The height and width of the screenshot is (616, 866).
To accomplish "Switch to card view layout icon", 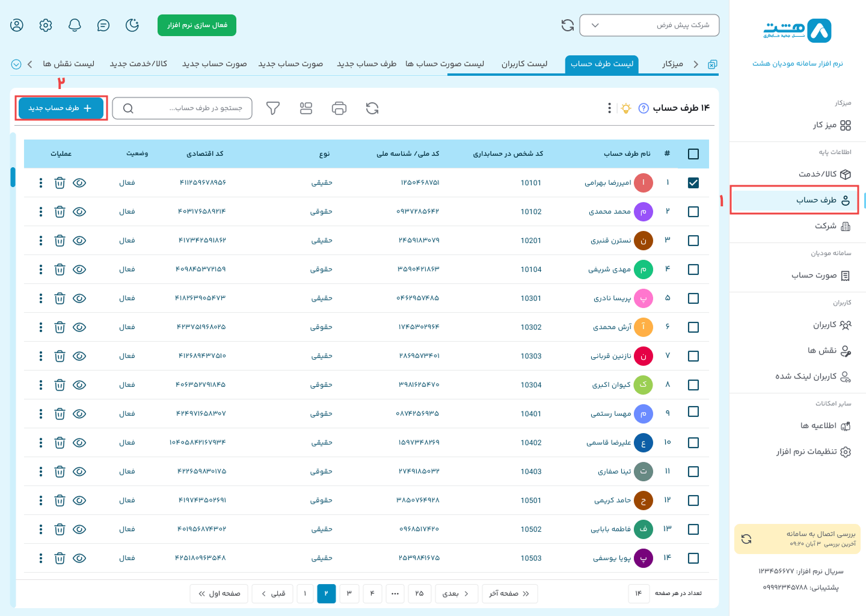I will [306, 108].
